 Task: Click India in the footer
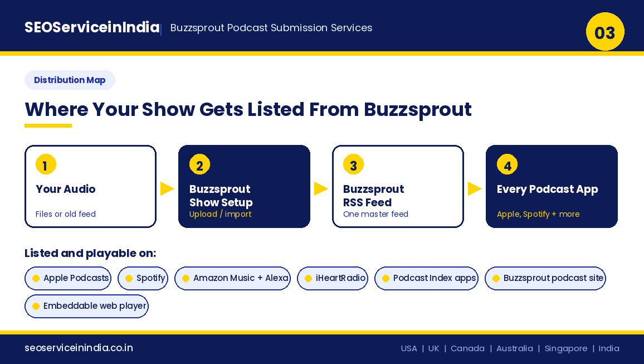(x=609, y=348)
